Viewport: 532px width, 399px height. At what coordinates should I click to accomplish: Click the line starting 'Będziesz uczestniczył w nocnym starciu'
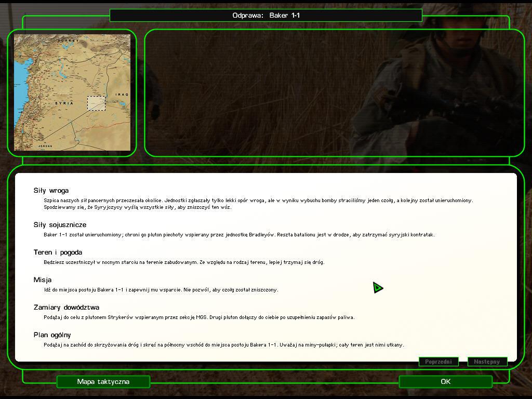[184, 262]
